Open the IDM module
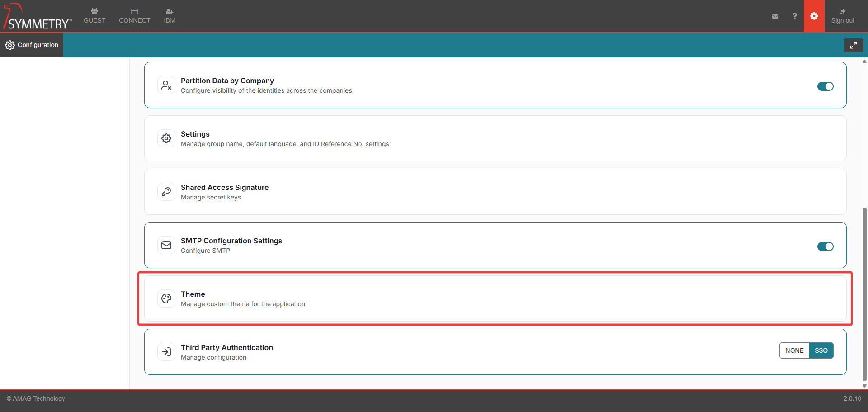The height and width of the screenshot is (412, 868). coord(170,16)
